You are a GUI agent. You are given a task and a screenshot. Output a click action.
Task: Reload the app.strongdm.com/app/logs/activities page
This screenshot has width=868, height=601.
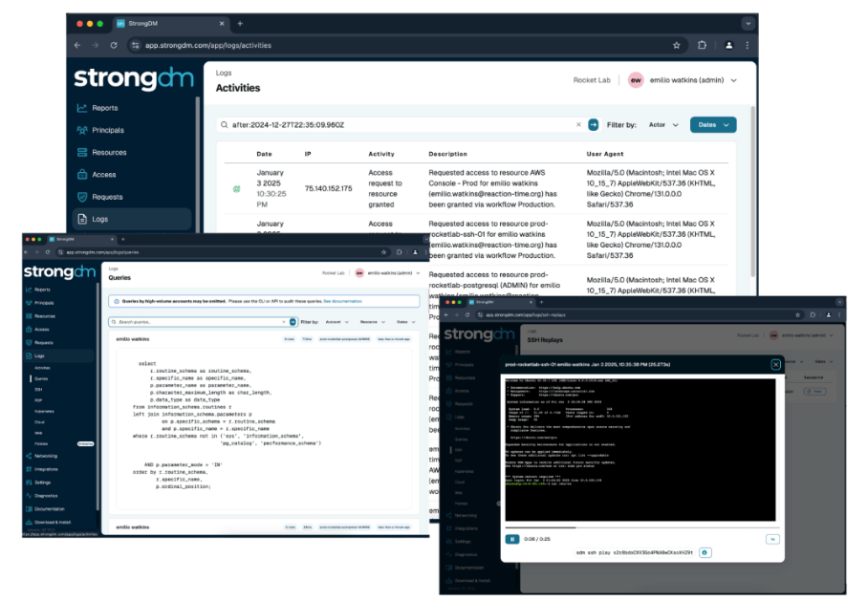[114, 45]
